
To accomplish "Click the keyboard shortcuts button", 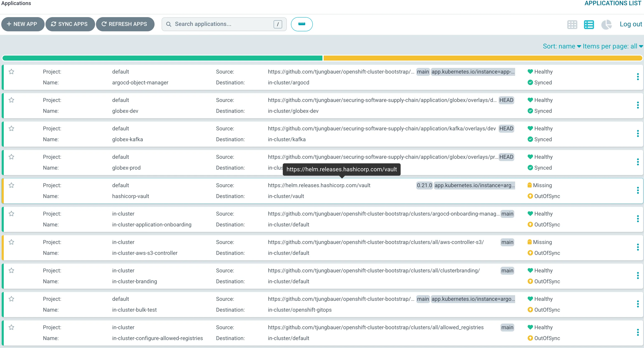I will [302, 24].
